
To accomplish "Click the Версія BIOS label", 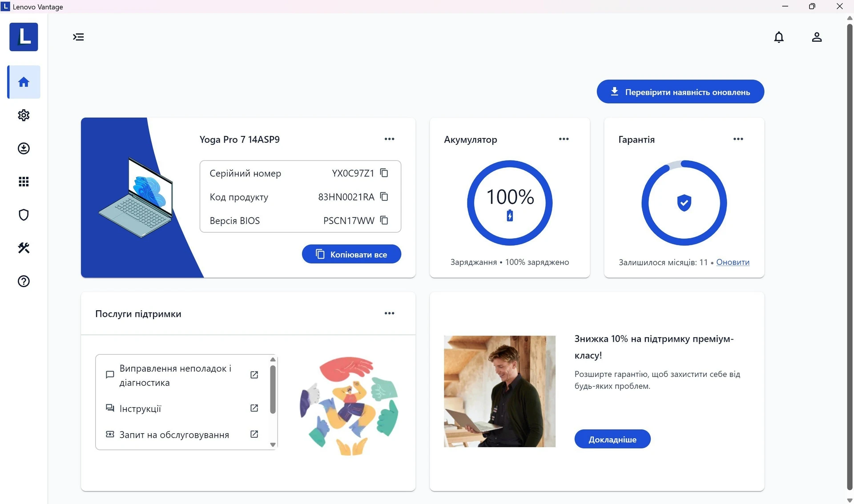I will point(234,220).
